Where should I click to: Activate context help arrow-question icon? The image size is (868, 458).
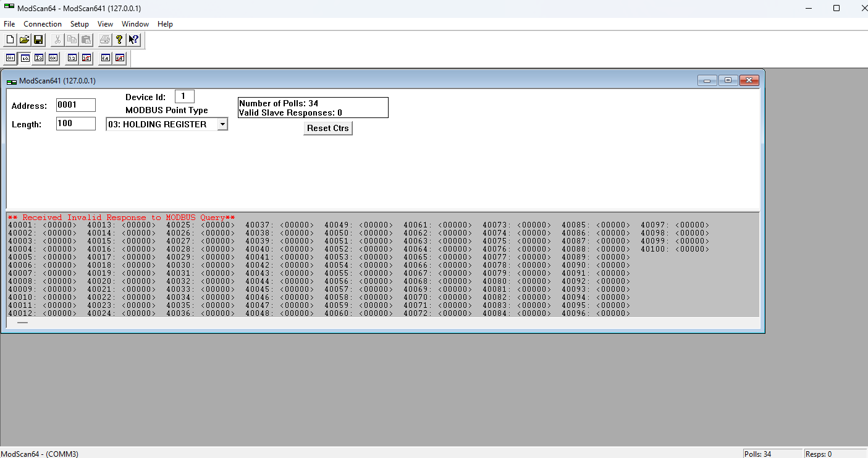click(133, 40)
